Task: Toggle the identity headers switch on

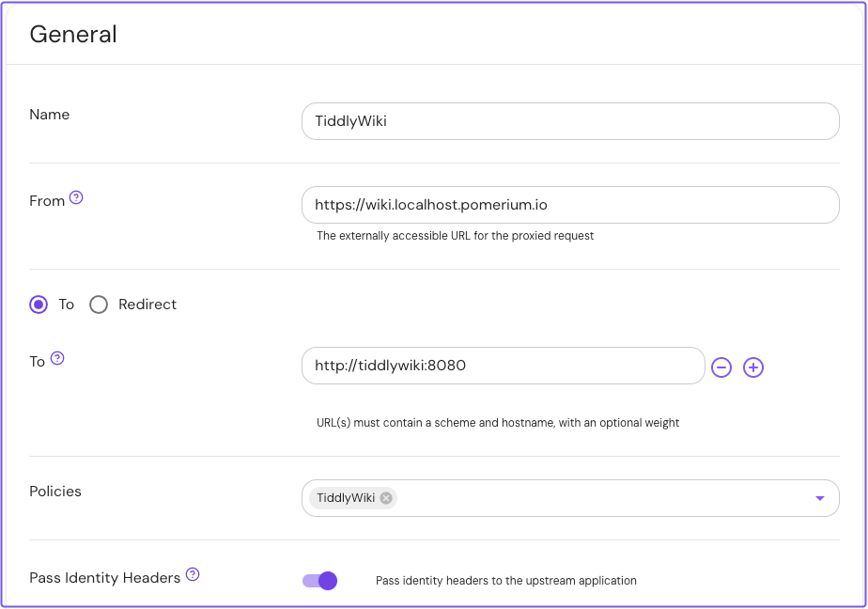Action: [319, 581]
